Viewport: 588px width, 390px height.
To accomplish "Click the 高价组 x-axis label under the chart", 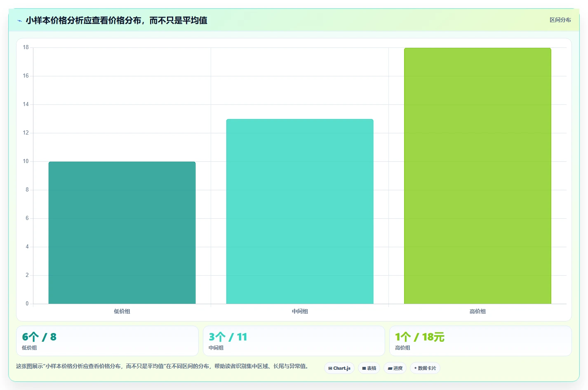I will point(477,311).
